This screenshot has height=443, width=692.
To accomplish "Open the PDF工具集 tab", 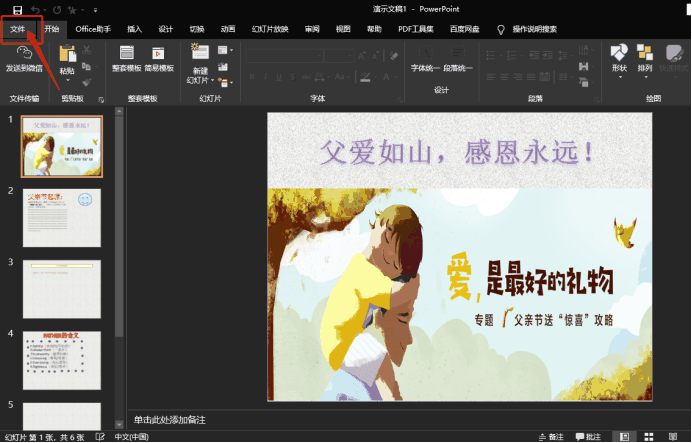I will [x=416, y=29].
